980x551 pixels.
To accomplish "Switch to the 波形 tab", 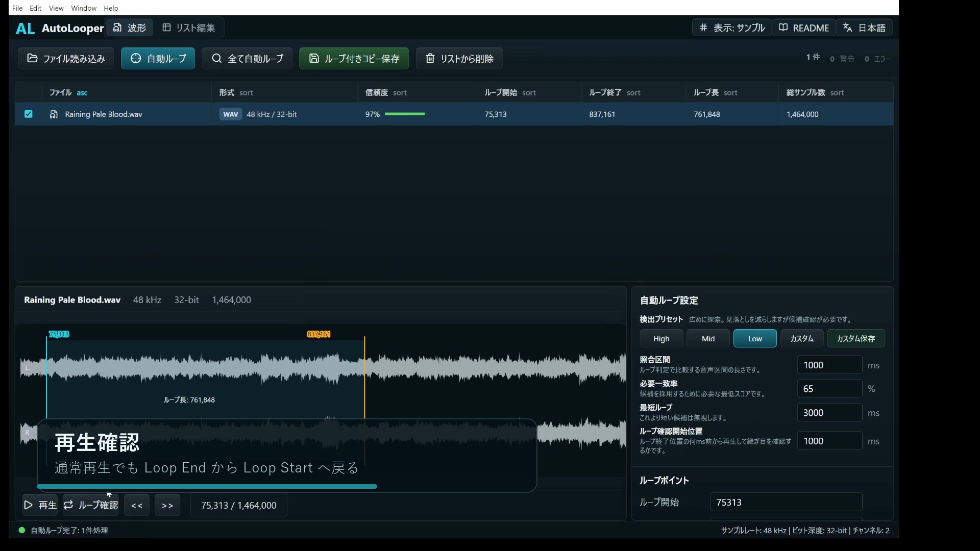I will [130, 28].
